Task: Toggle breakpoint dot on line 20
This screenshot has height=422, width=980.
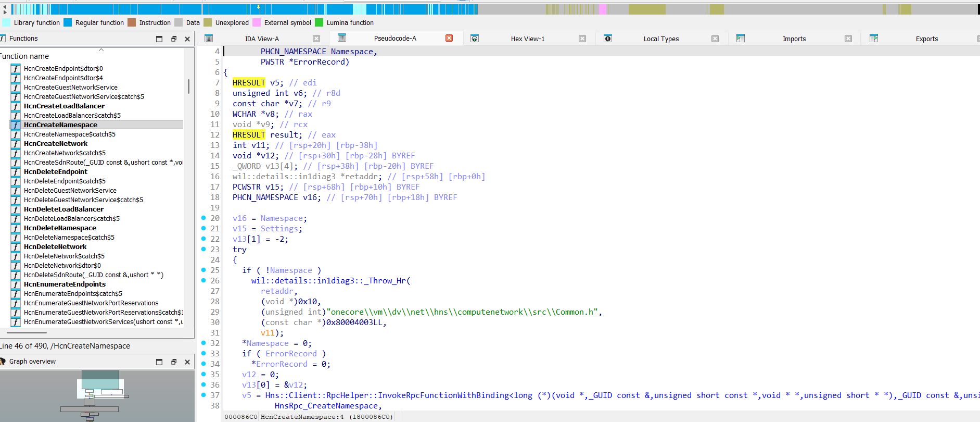Action: point(203,218)
